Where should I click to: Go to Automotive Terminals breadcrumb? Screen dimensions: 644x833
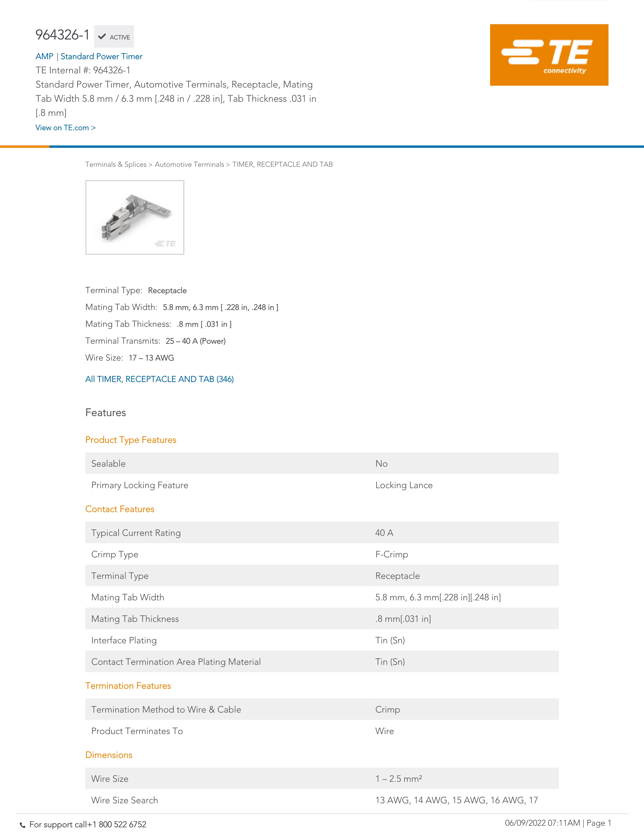(x=189, y=164)
